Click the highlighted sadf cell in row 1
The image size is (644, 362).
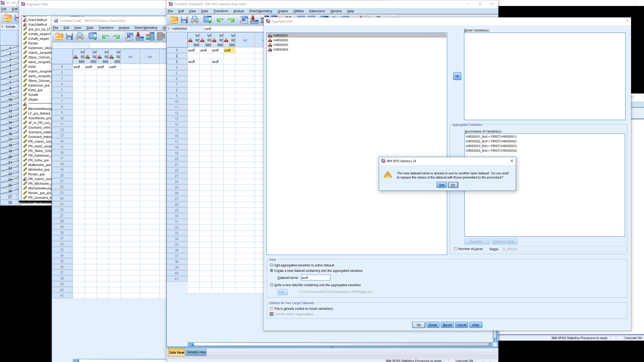[229, 50]
